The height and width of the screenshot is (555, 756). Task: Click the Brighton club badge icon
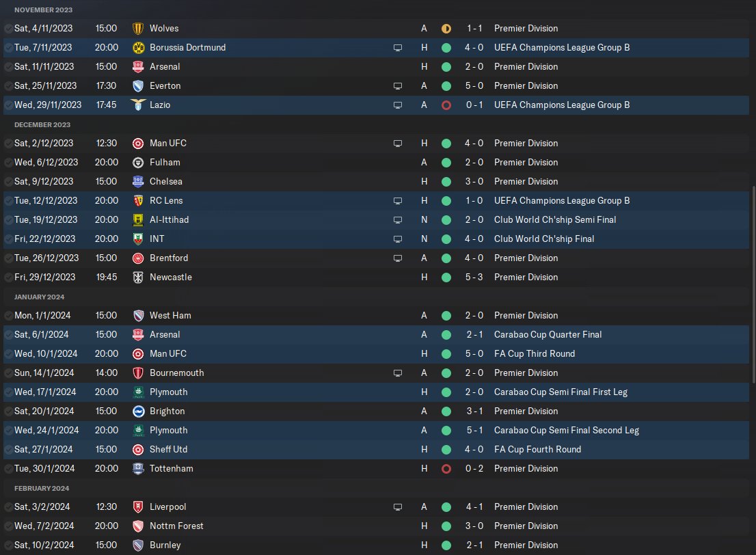pyautogui.click(x=138, y=411)
